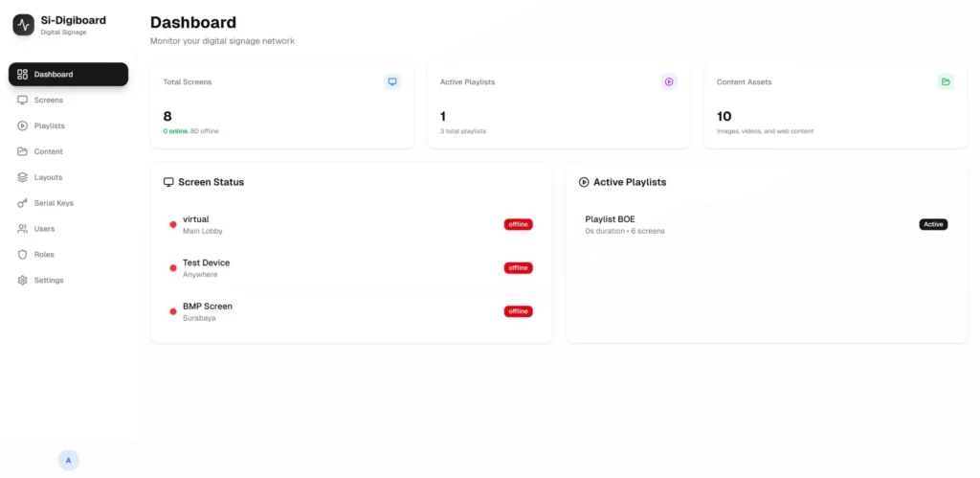
Task: Click the Roles shield icon in sidebar
Action: (x=23, y=255)
